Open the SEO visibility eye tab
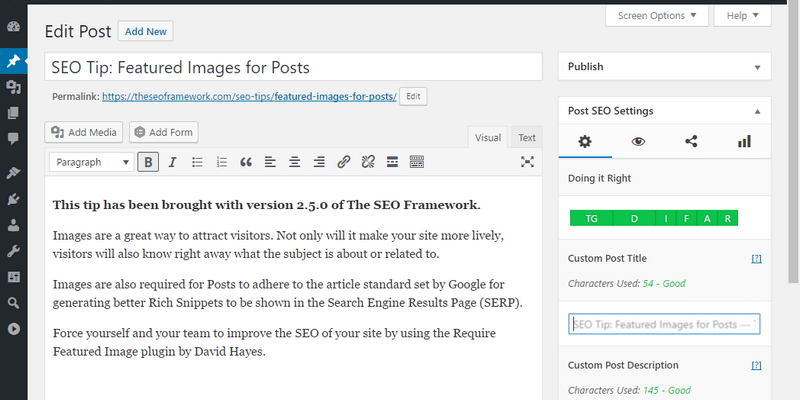Screen dimensions: 800x400 coord(638,141)
